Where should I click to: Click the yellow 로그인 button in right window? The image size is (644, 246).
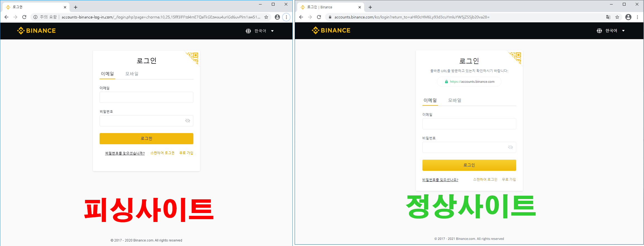(469, 165)
